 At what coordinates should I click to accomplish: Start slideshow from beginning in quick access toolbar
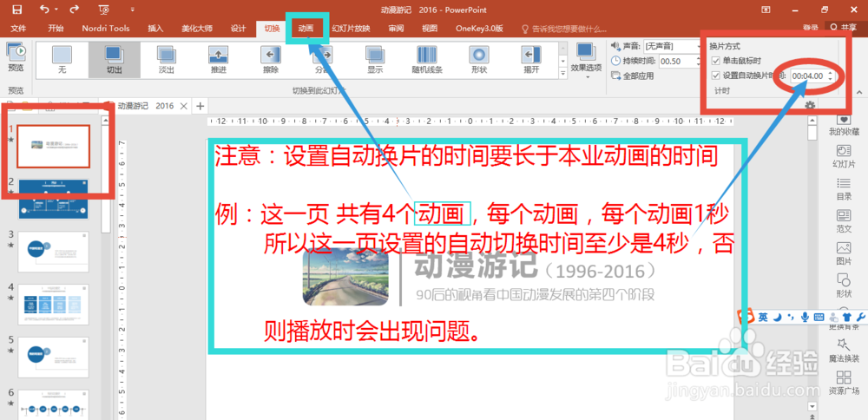103,10
